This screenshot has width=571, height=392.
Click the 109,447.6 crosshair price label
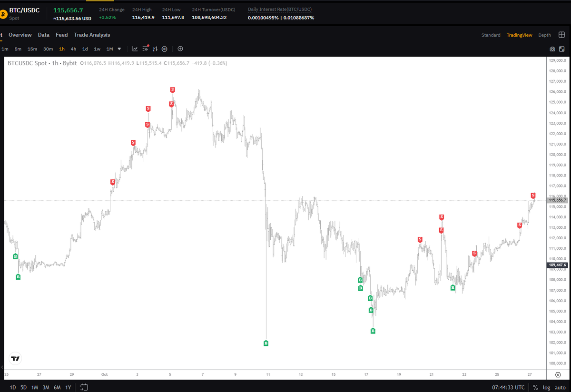tap(558, 265)
